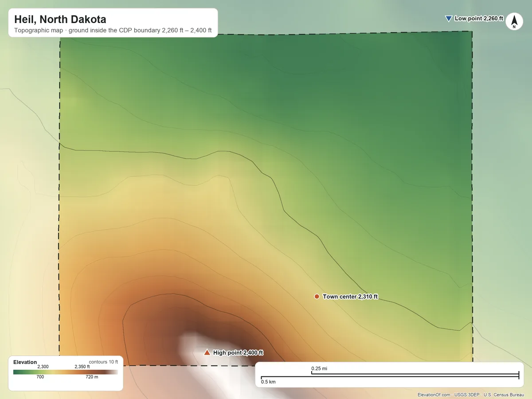Click the 'Town center 2,310 ft' label
Viewport: 532px width, 399px height.
[350, 297]
